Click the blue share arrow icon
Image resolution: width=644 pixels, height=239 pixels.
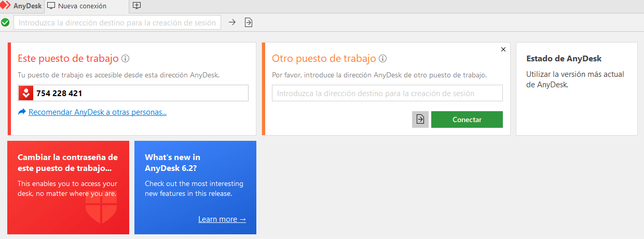(x=22, y=112)
